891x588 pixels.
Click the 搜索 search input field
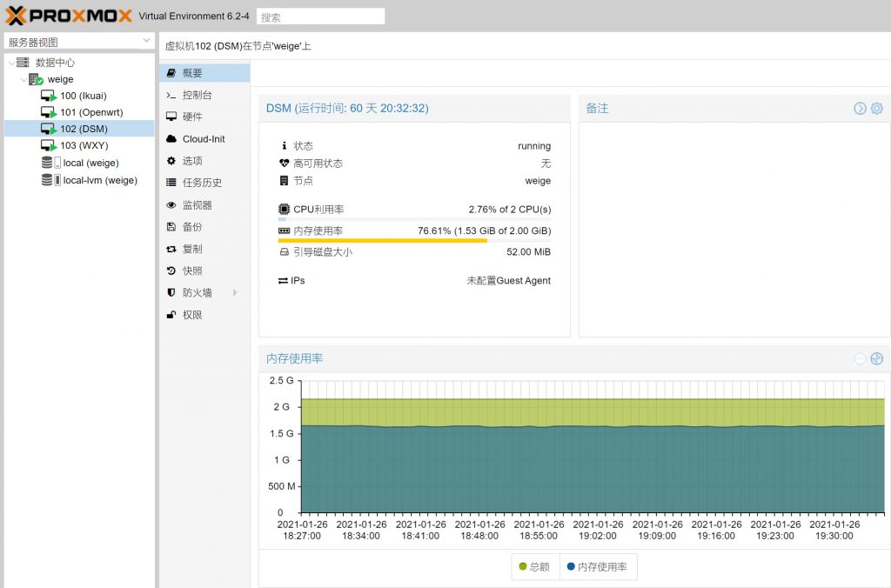tap(320, 17)
